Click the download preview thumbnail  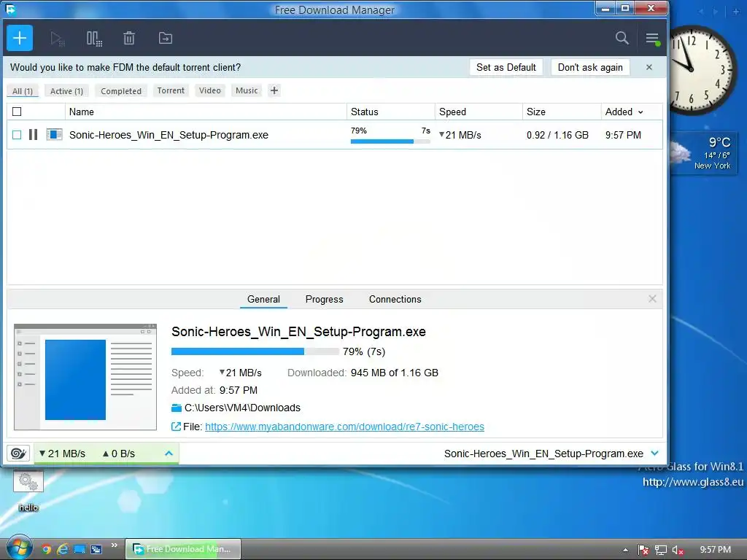click(85, 377)
